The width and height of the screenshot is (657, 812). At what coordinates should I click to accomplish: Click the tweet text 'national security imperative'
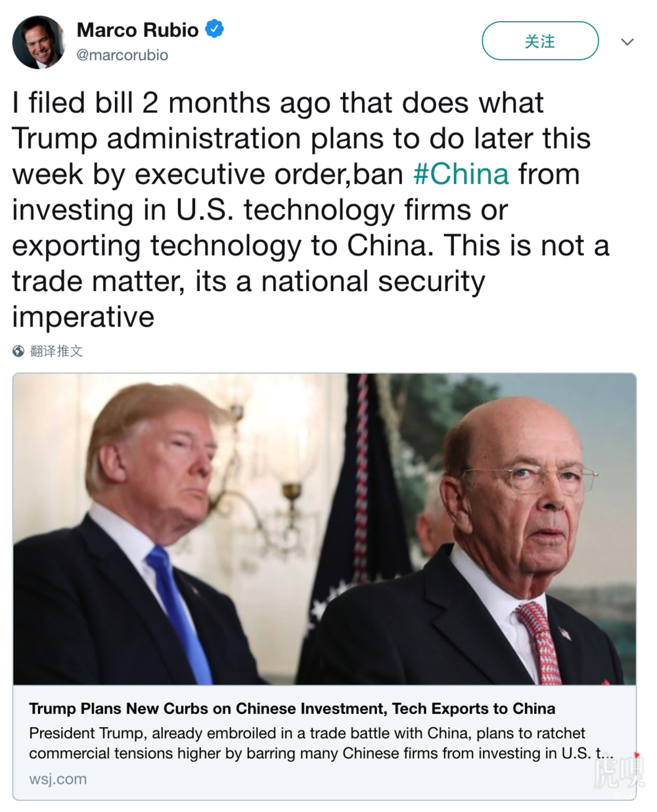pos(248,299)
